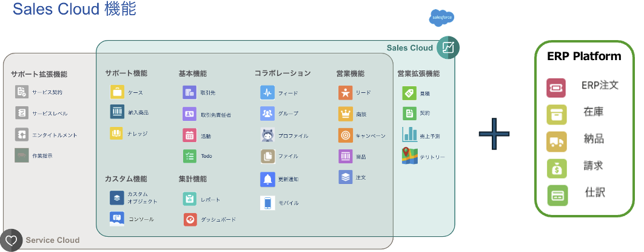The image size is (644, 252).
Task: Click the ERP注文 ticket icon
Action: [556, 88]
